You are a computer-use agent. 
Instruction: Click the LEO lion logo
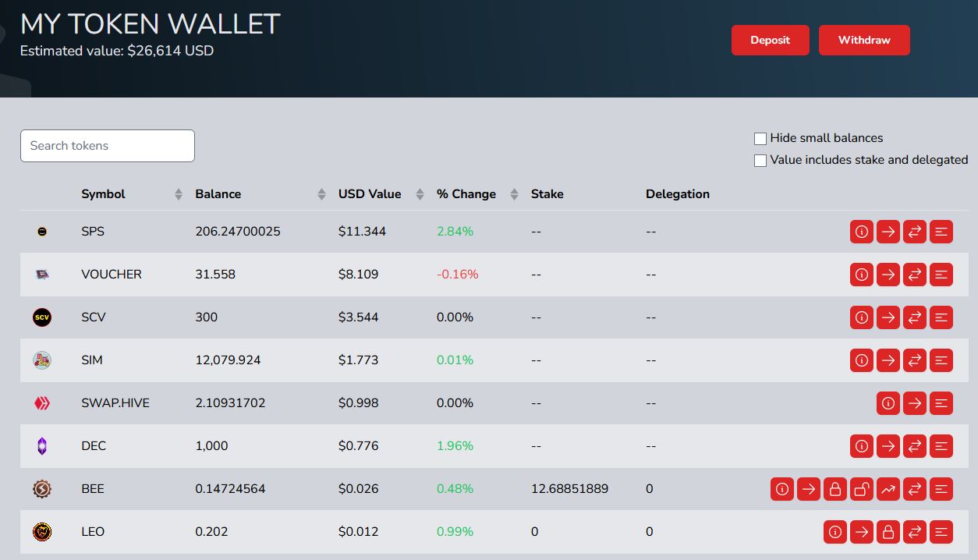42,532
